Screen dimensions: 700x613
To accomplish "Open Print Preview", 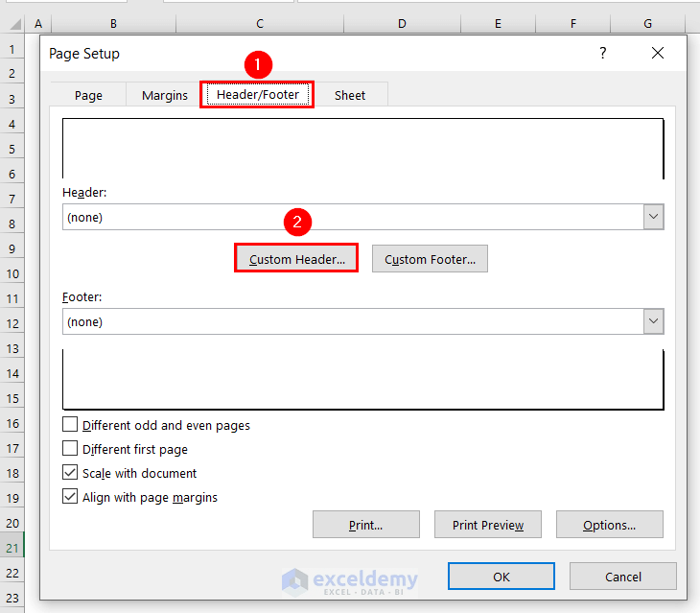I will [x=488, y=525].
